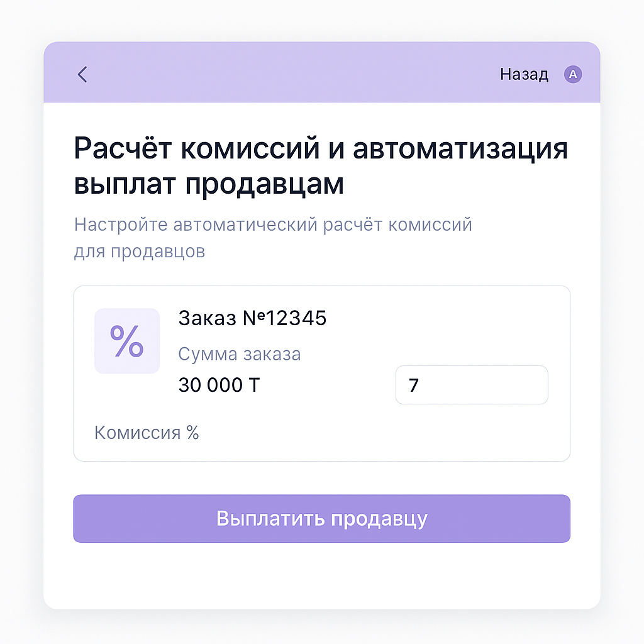
Task: Open the user avatar labeled A
Action: tap(572, 74)
